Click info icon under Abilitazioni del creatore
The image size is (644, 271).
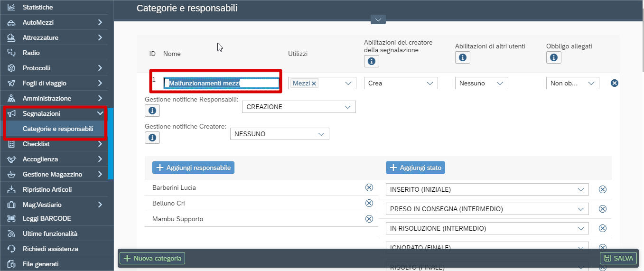pos(372,61)
